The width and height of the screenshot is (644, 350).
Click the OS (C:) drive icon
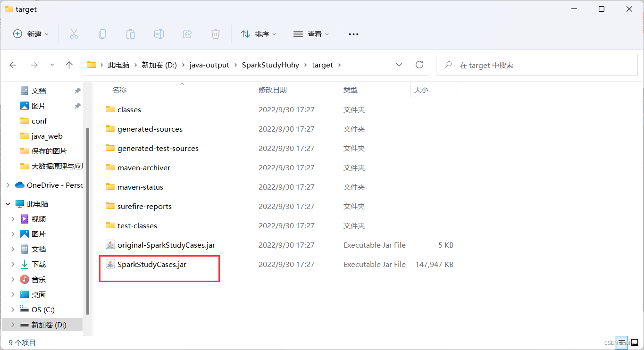pos(25,309)
